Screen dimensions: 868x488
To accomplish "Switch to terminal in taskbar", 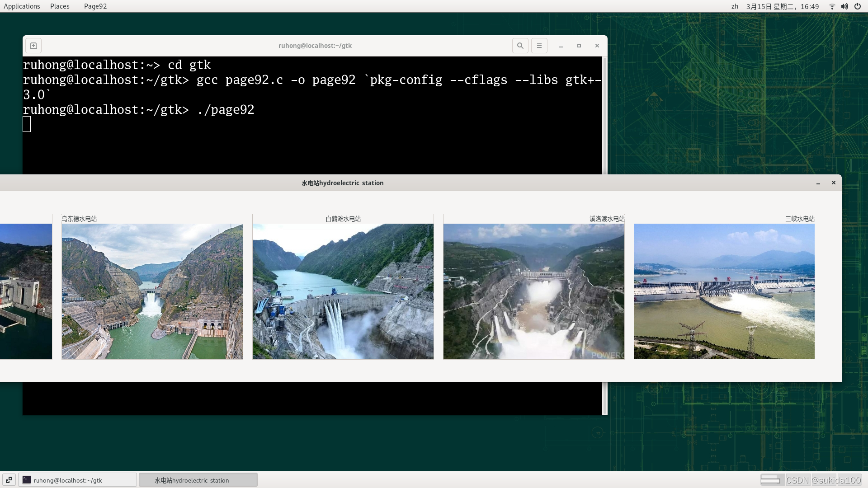I will coord(77,480).
